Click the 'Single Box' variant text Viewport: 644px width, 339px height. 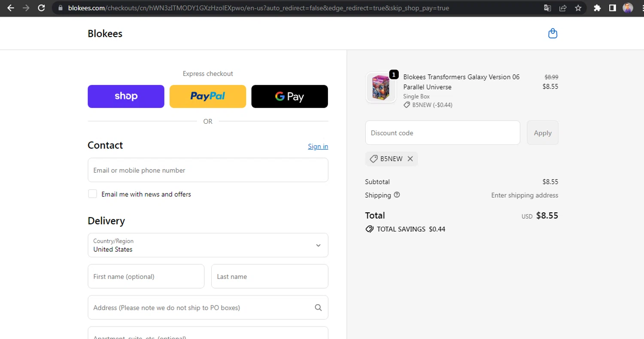[x=416, y=96]
